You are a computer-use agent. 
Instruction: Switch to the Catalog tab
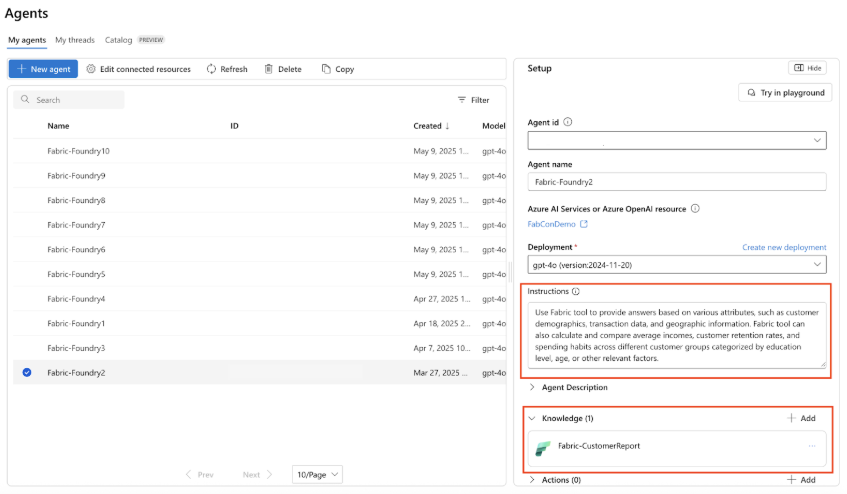click(118, 40)
